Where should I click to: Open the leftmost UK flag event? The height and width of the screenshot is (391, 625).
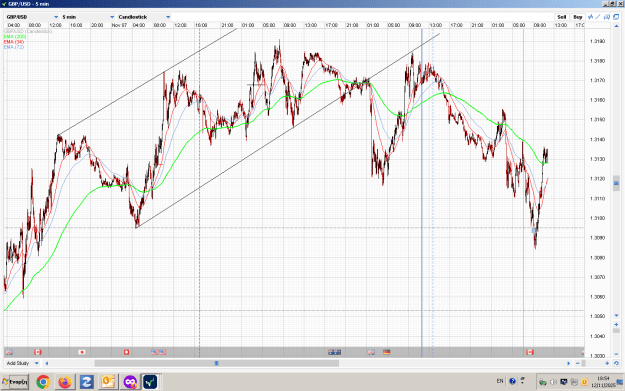[9, 352]
